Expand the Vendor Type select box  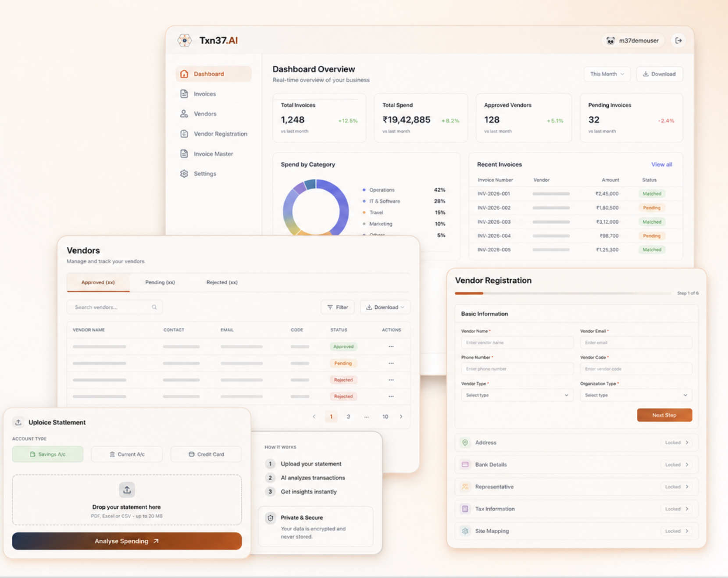517,395
